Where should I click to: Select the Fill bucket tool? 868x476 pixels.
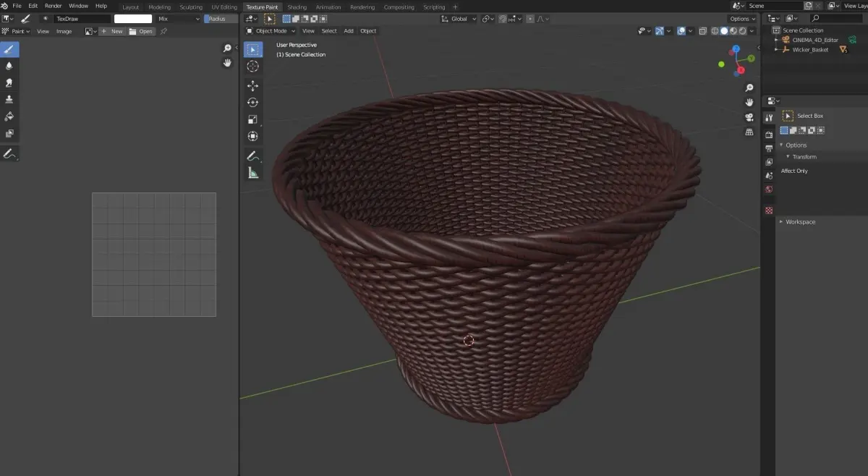pos(9,116)
